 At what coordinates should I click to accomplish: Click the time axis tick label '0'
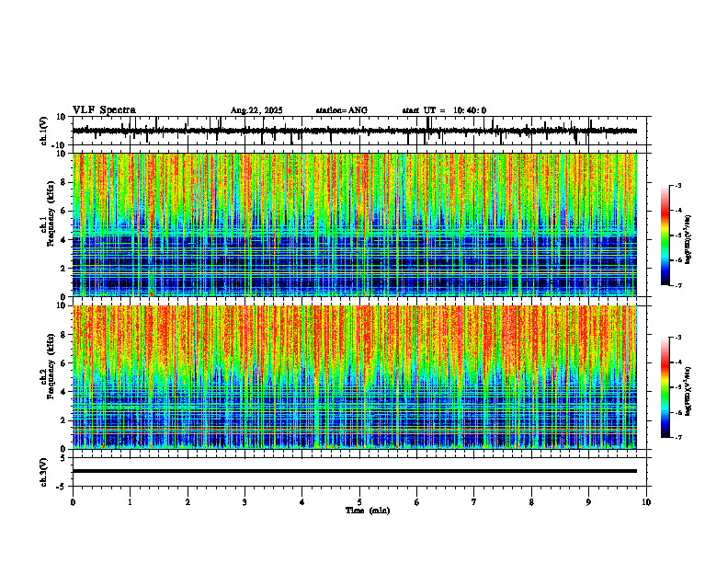tap(73, 502)
